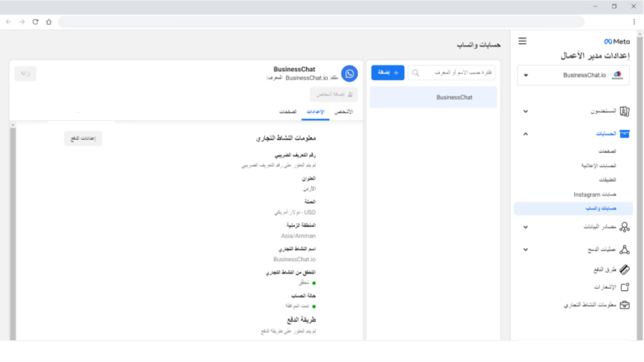This screenshot has width=644, height=362.
Task: Click the hamburger menu icon
Action: (522, 41)
